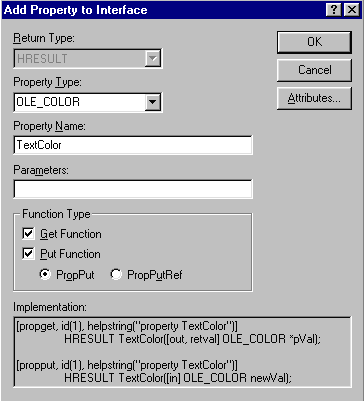Image resolution: width=364 pixels, height=401 pixels.
Task: Choose the PropPutRef radio option
Action: (x=116, y=275)
